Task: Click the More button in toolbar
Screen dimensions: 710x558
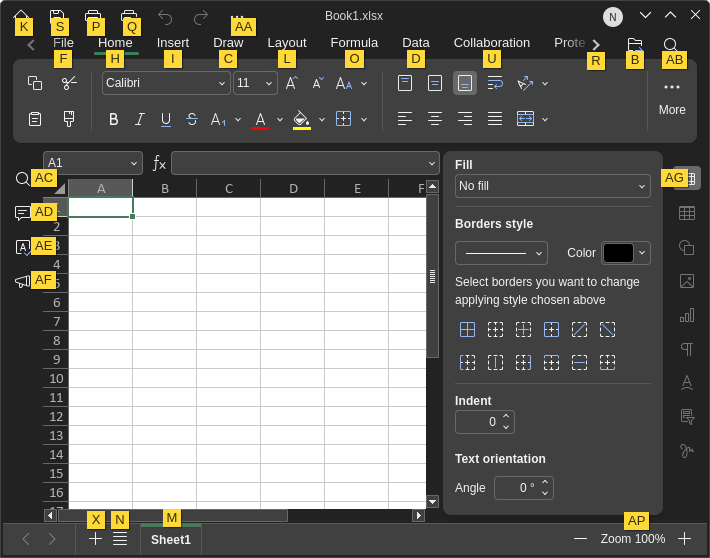Action: pyautogui.click(x=672, y=96)
